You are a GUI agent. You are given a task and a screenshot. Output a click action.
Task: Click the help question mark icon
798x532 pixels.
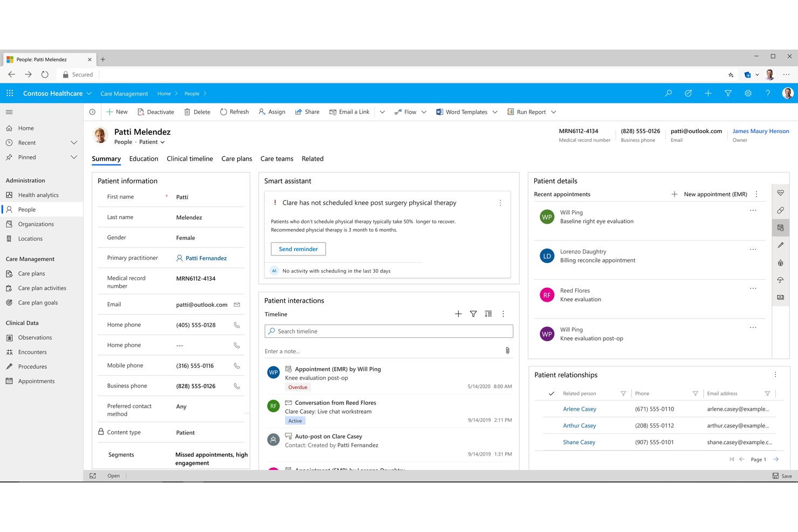coord(768,93)
